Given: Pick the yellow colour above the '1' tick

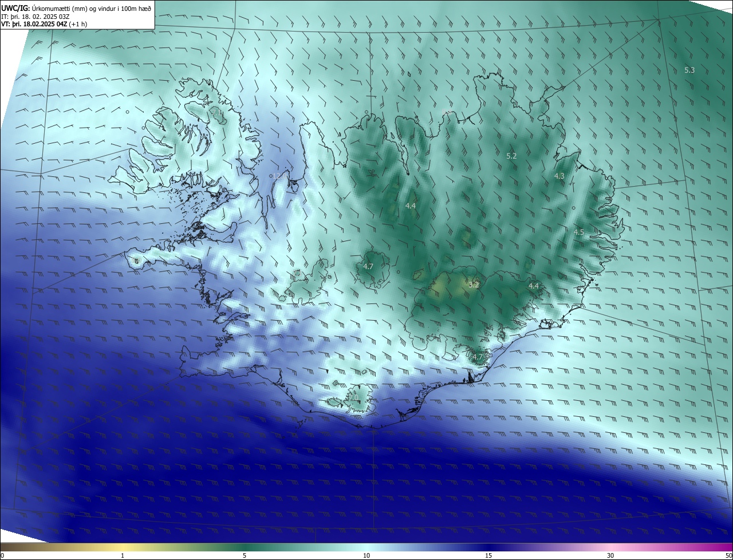Looking at the screenshot, I should tap(123, 547).
